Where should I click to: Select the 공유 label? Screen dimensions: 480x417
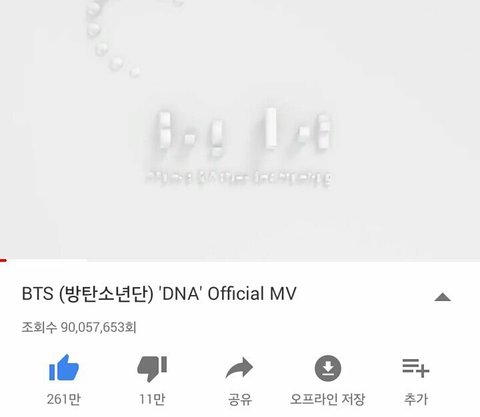[x=240, y=399]
